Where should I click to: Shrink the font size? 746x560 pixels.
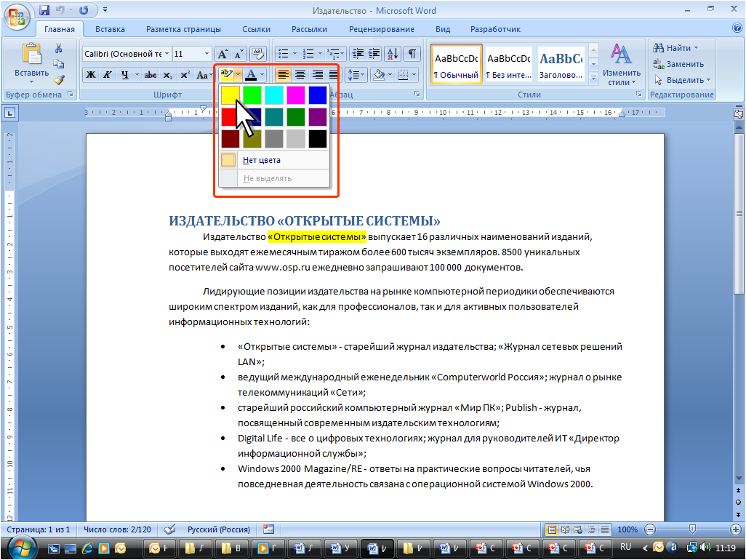[238, 54]
